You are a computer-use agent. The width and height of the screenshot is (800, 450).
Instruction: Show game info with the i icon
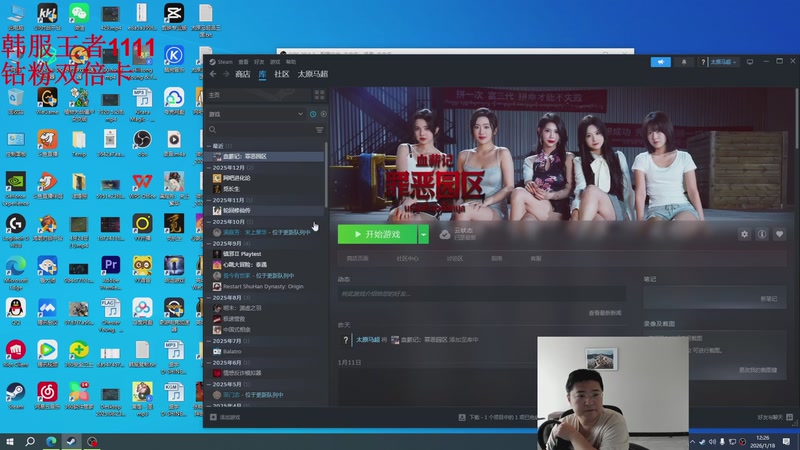click(x=762, y=234)
